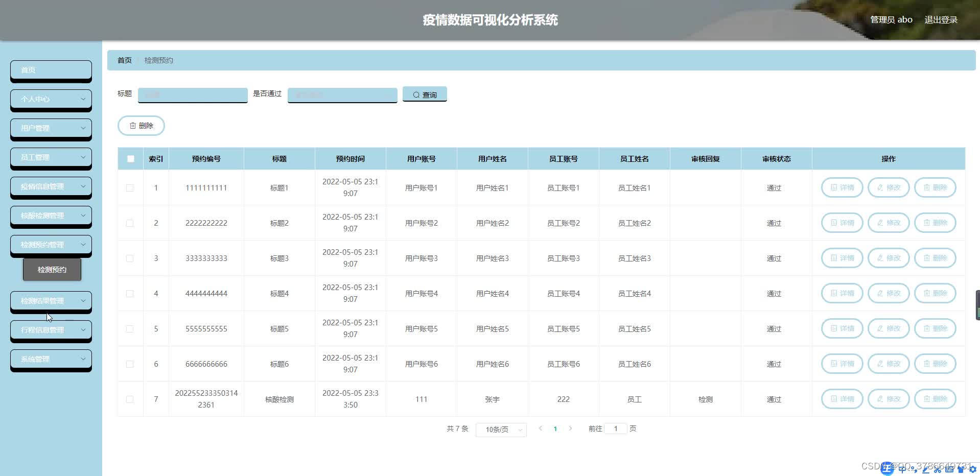This screenshot has width=980, height=476.
Task: Click the 预约时间 column header
Action: click(x=351, y=159)
